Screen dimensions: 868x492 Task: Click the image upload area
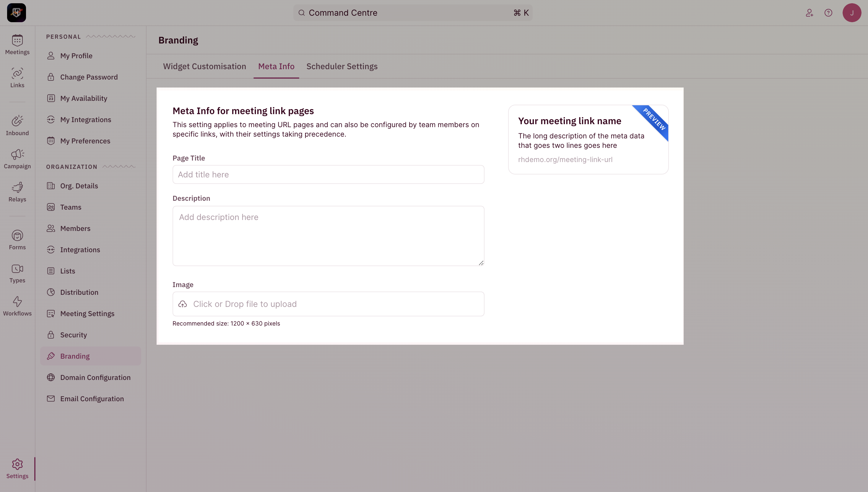pyautogui.click(x=328, y=304)
